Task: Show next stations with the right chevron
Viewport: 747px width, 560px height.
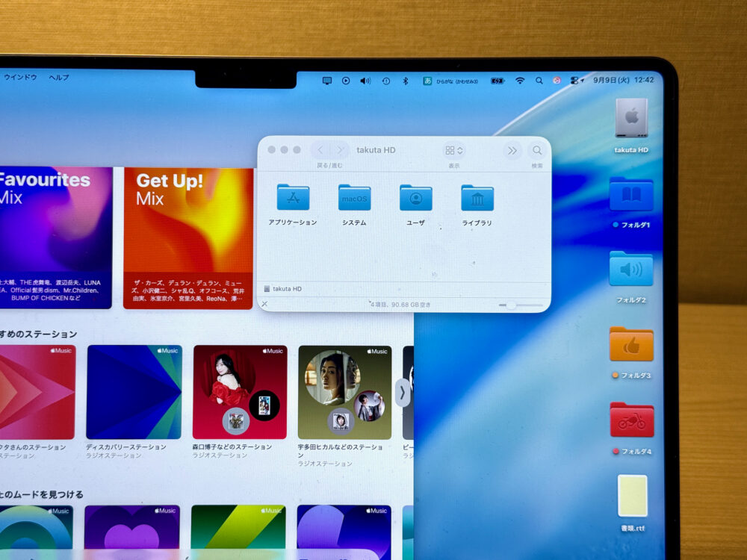Action: [x=403, y=393]
